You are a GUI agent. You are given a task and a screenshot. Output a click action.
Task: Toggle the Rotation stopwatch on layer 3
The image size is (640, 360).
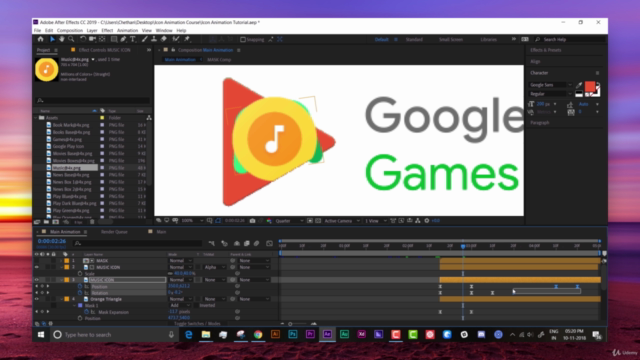point(80,293)
